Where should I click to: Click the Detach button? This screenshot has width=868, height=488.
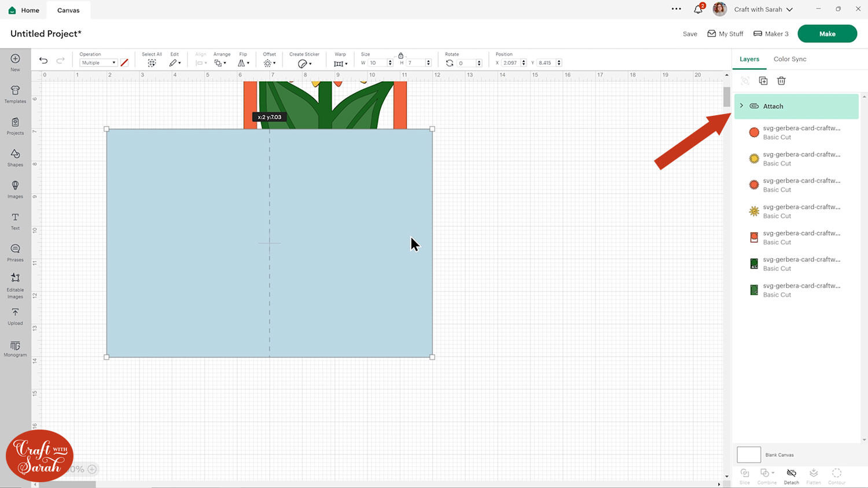791,476
